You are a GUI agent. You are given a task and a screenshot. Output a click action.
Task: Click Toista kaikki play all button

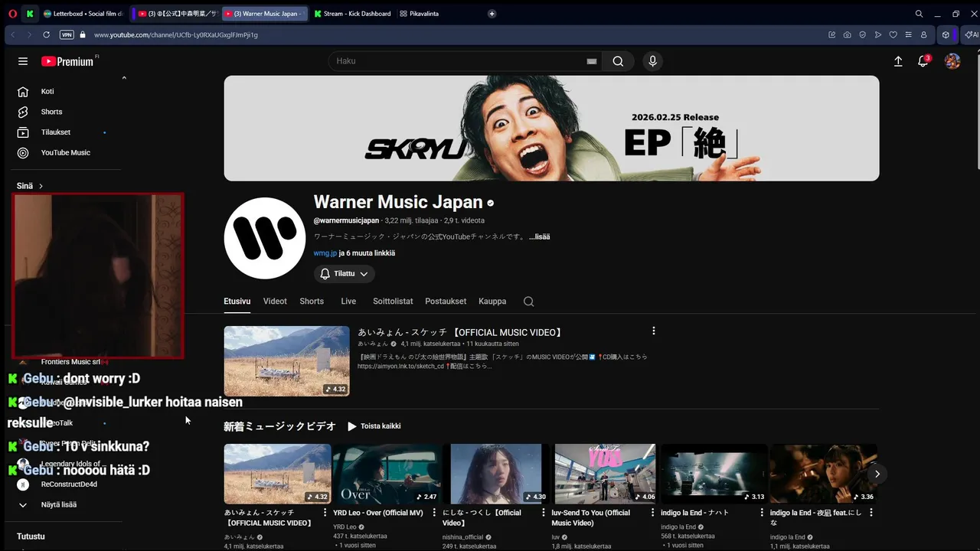pos(374,426)
